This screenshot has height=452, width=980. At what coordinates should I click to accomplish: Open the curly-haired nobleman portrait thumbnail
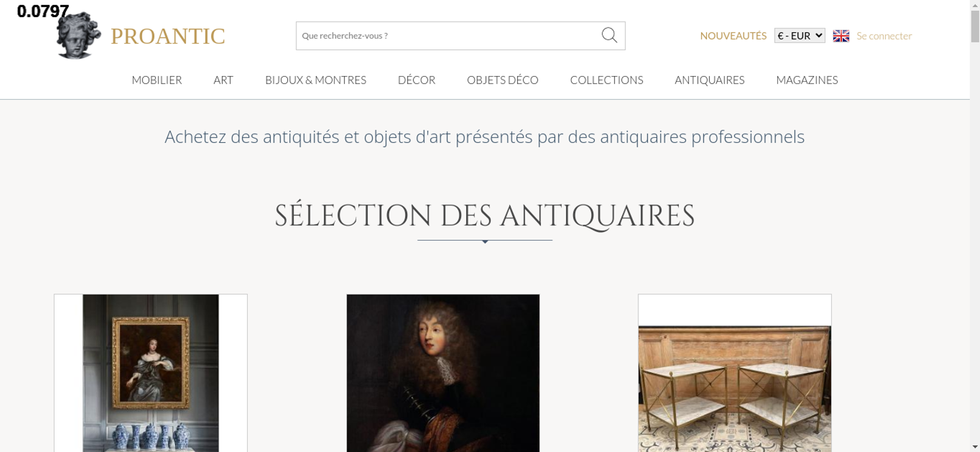pyautogui.click(x=443, y=373)
